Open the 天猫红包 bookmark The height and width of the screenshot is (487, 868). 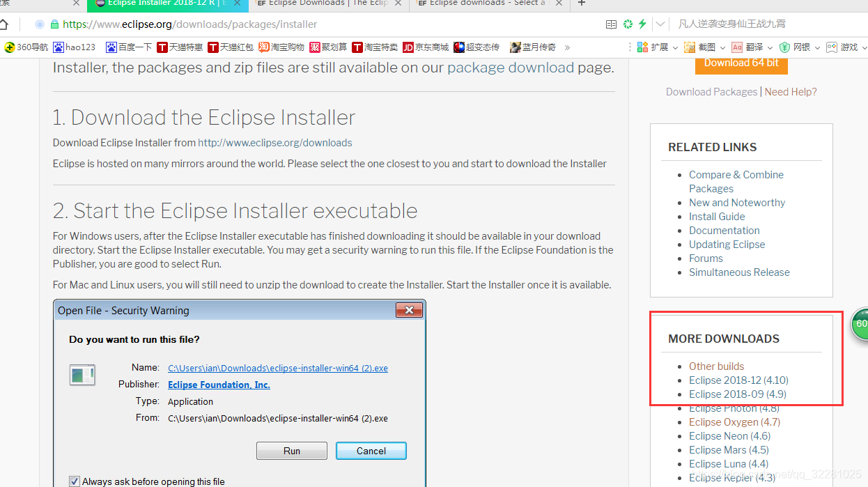pos(231,47)
